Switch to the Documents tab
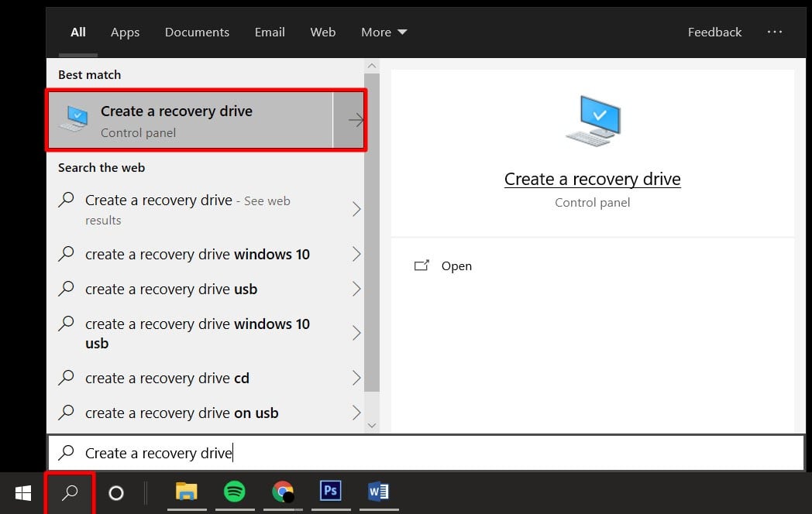The image size is (812, 514). pos(197,32)
